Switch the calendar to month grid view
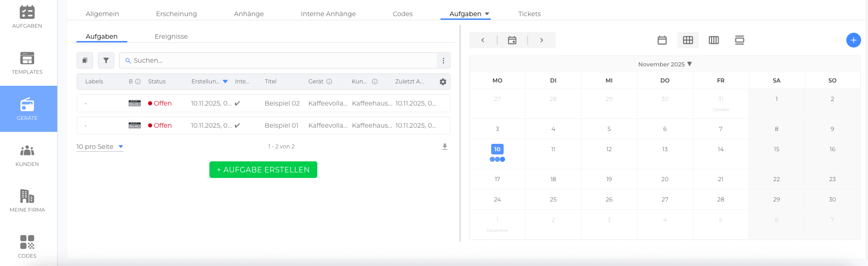The height and width of the screenshot is (266, 868). pos(688,40)
